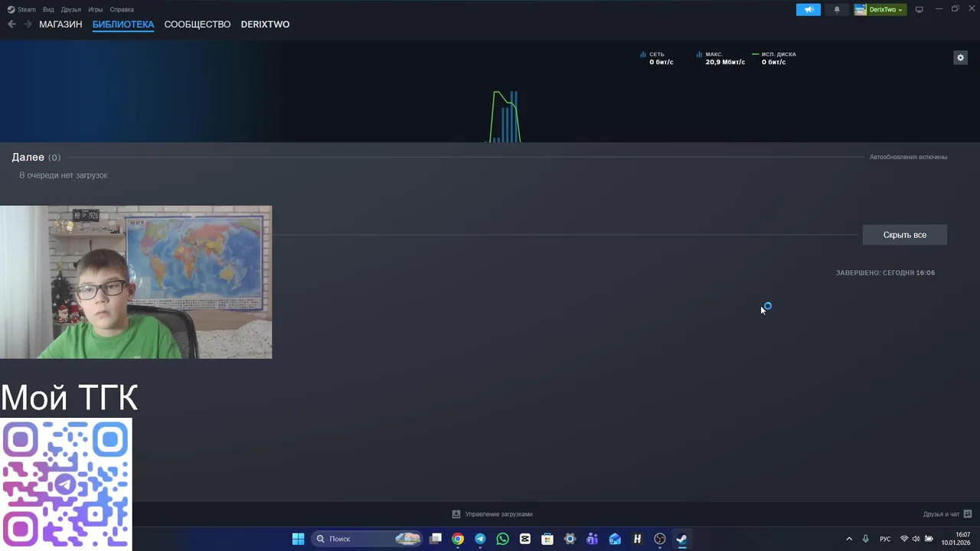Open the clock and date flyout
This screenshot has height=551, width=980.
click(x=955, y=539)
